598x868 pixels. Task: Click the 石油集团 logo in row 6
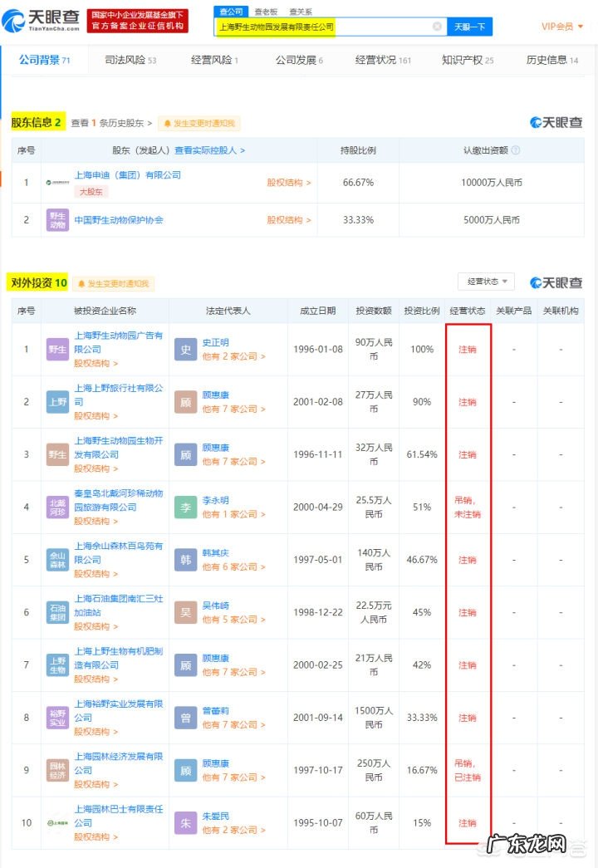point(57,612)
